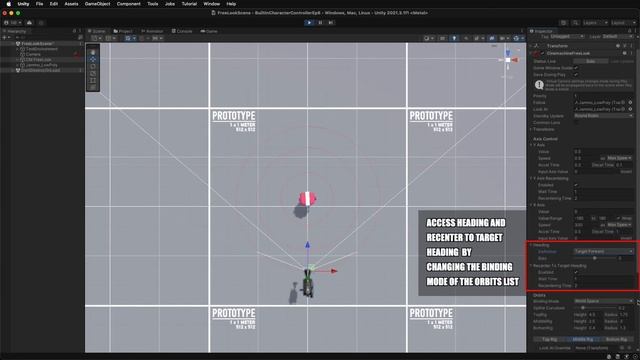Click the Follow object picker icon
This screenshot has width=640, height=360.
coord(631,102)
